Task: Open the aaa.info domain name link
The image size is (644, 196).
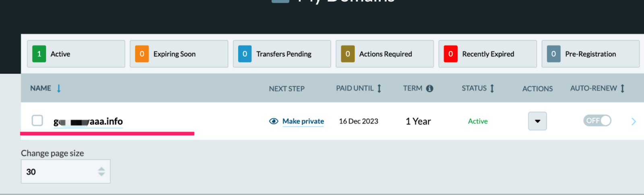Action: pyautogui.click(x=88, y=122)
